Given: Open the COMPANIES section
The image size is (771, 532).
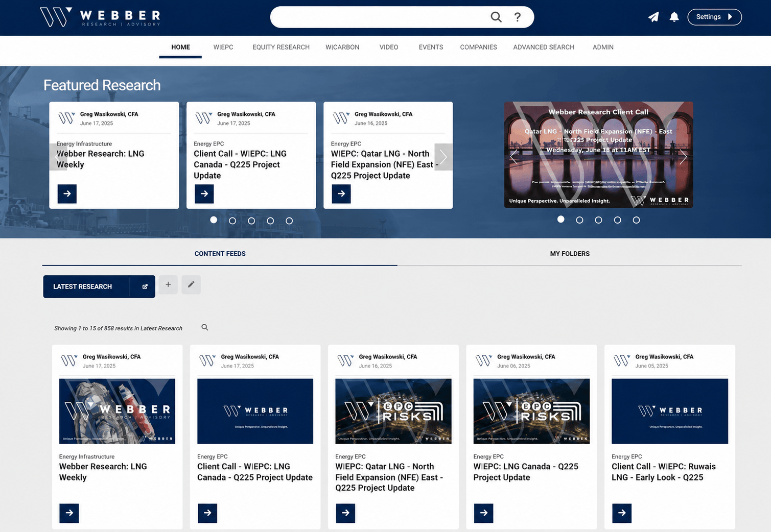Looking at the screenshot, I should pos(478,47).
